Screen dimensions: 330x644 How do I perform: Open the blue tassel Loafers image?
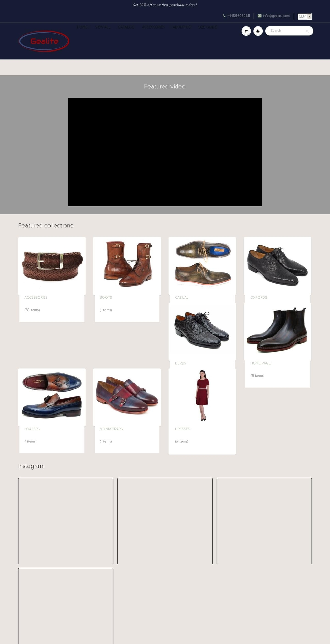(52, 397)
